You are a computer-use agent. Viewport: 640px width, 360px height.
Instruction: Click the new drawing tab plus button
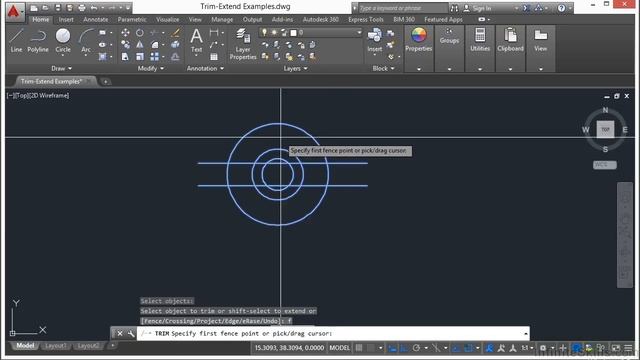tap(105, 82)
